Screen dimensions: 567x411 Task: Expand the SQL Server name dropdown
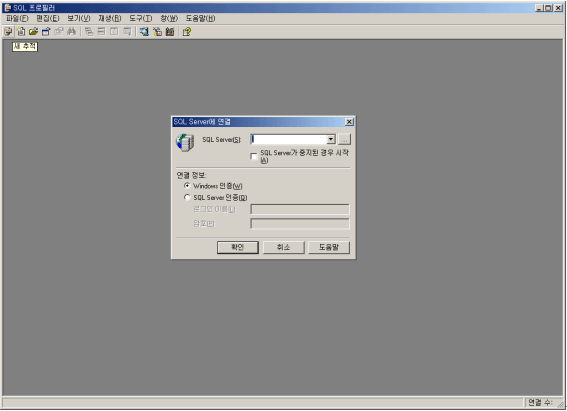click(331, 139)
